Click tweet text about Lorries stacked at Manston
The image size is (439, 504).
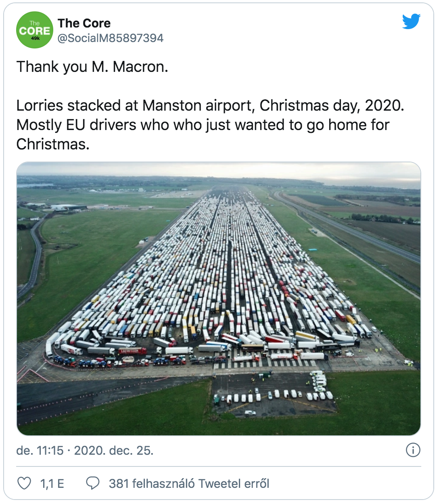210,105
